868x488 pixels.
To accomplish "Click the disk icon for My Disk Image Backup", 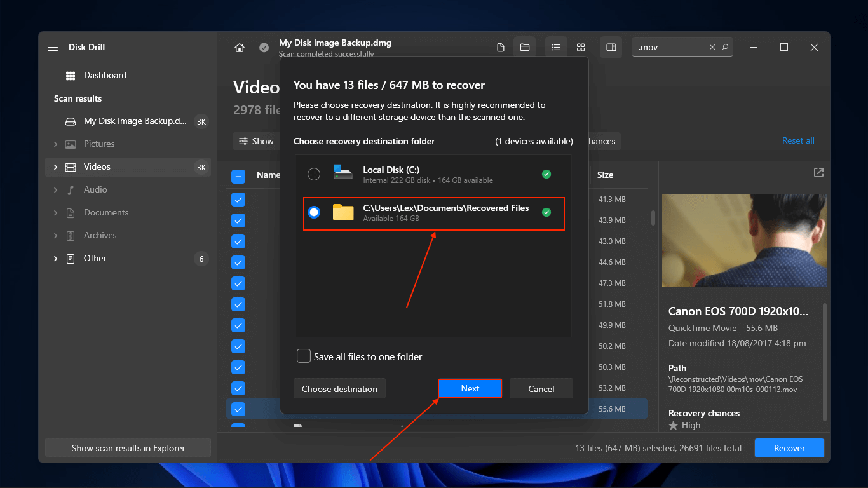I will coord(71,121).
